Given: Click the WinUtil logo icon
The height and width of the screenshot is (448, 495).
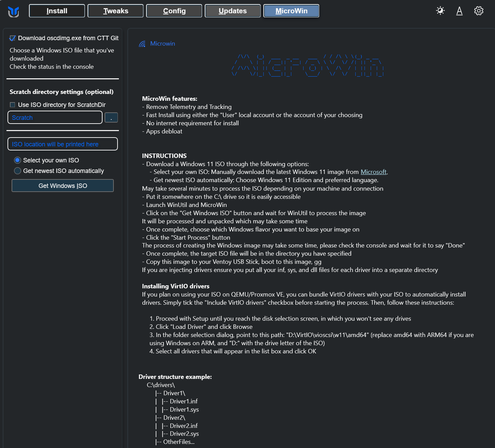Looking at the screenshot, I should tap(13, 12).
